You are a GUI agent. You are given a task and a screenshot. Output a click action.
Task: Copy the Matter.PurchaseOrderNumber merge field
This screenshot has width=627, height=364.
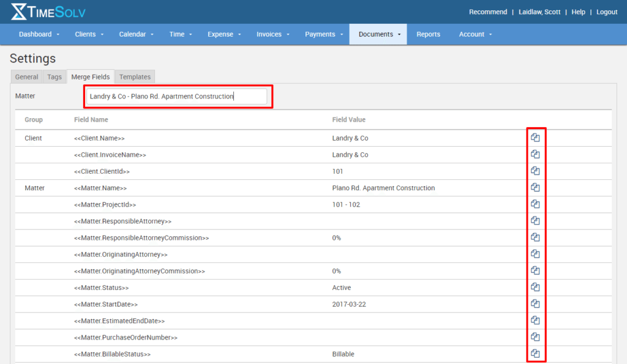tap(535, 337)
